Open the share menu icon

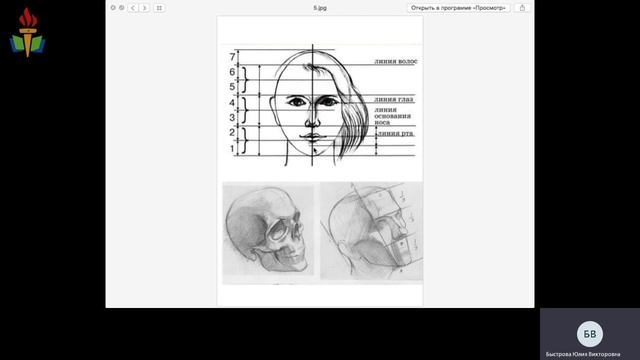[x=522, y=8]
